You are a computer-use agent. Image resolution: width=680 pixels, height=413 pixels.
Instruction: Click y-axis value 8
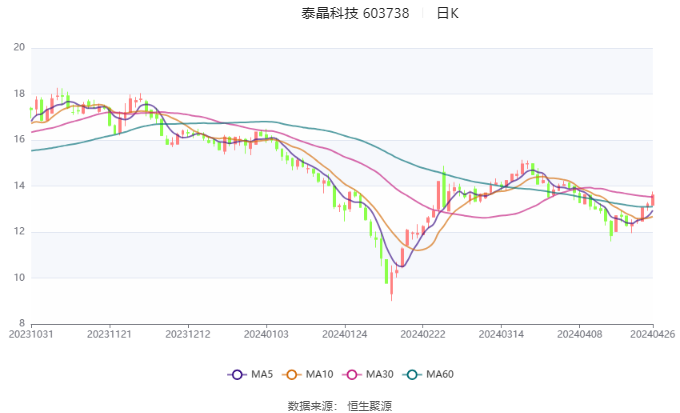22,323
